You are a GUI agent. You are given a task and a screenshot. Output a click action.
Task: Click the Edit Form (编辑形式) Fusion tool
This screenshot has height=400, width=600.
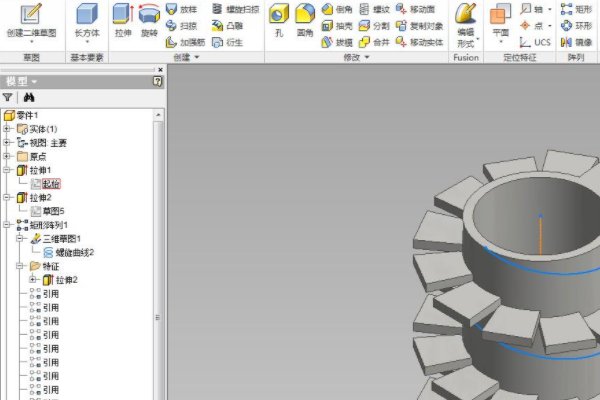[465, 21]
